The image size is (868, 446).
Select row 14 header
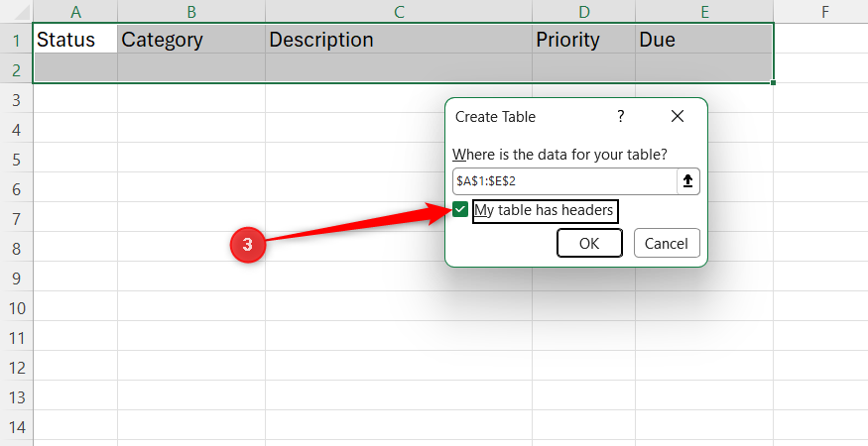tap(16, 427)
